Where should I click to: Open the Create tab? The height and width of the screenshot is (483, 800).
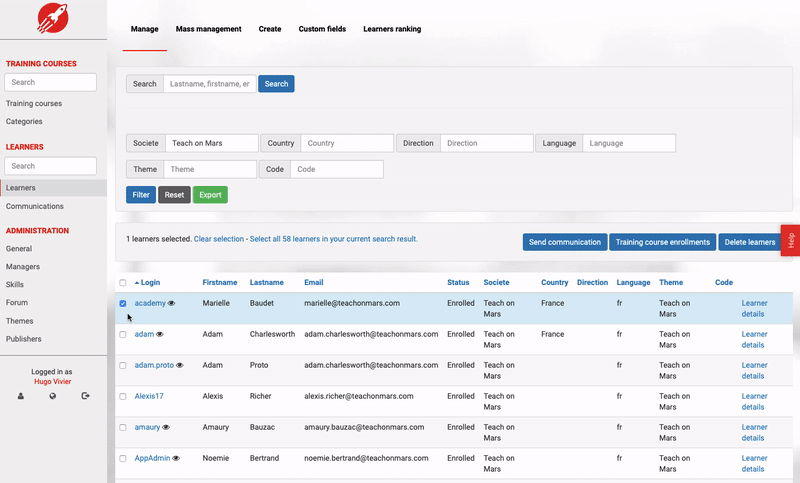click(270, 29)
